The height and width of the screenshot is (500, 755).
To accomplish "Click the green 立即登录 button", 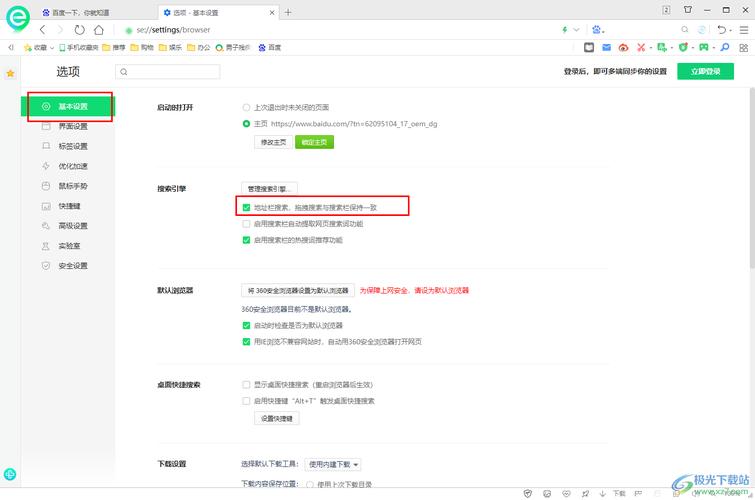I will pos(705,71).
